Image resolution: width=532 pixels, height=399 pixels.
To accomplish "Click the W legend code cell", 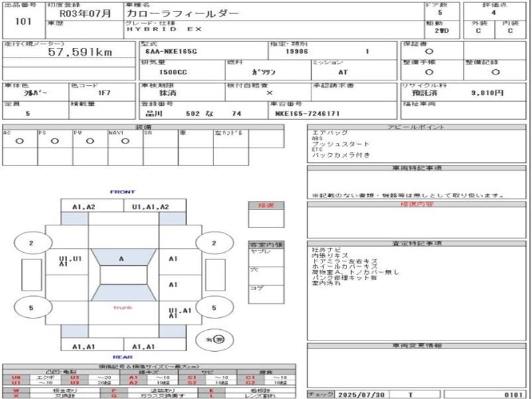I will tap(16, 390).
